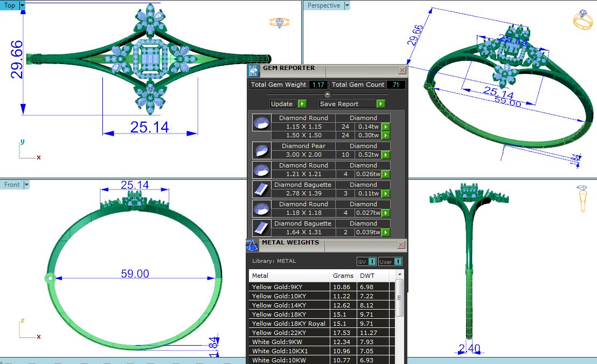Screen dimensions: 597x364
Task: Select the Diamond Pear gem icon
Action: coord(260,150)
